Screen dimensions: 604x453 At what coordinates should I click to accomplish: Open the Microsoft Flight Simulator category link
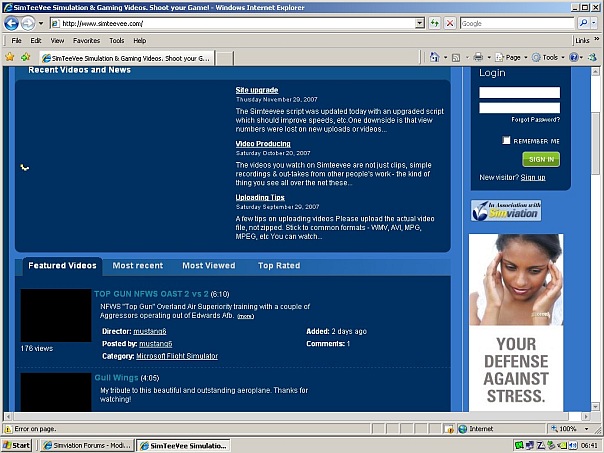(x=177, y=356)
